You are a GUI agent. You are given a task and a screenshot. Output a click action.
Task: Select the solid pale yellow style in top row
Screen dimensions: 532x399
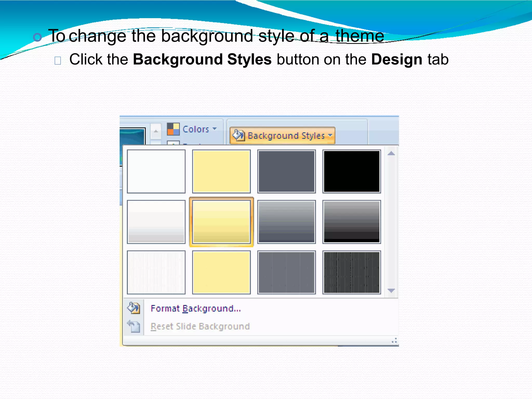pyautogui.click(x=221, y=171)
